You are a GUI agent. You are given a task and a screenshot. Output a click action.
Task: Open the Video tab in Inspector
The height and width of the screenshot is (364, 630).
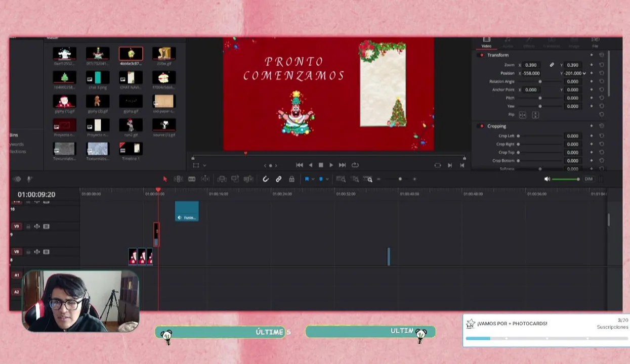click(486, 42)
